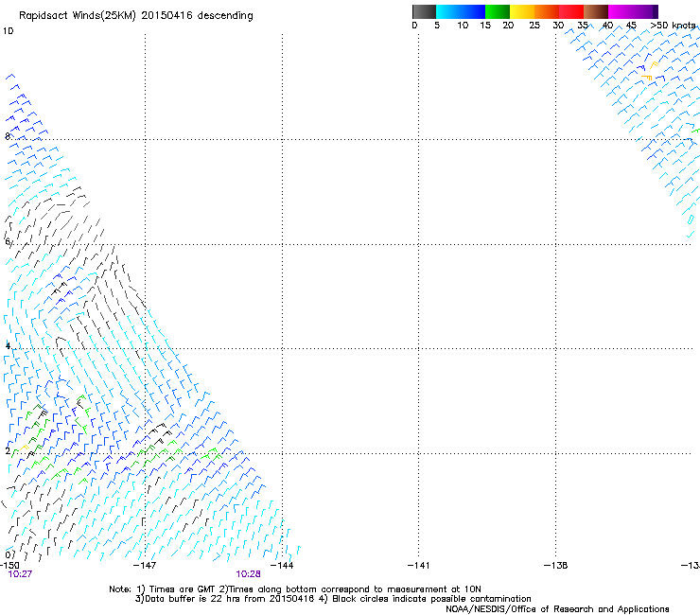The image size is (700, 615).
Task: Click the yellow wind barbs in the upper-right swath
Action: (649, 72)
